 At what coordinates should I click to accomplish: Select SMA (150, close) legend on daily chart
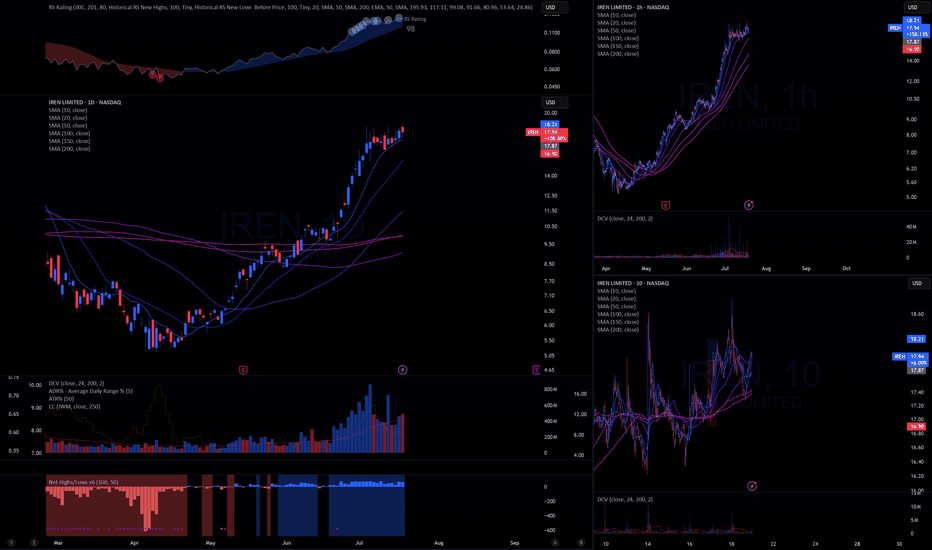69,141
